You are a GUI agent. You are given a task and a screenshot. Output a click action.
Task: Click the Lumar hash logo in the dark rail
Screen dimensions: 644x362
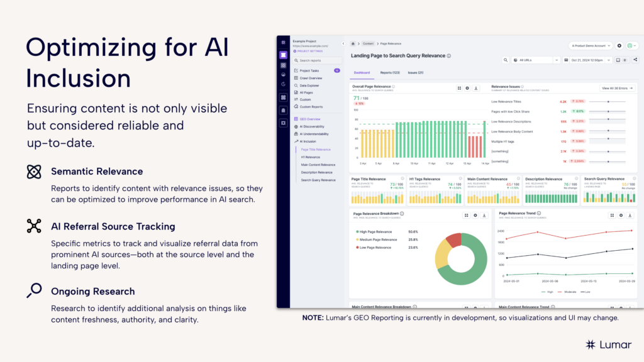[283, 43]
